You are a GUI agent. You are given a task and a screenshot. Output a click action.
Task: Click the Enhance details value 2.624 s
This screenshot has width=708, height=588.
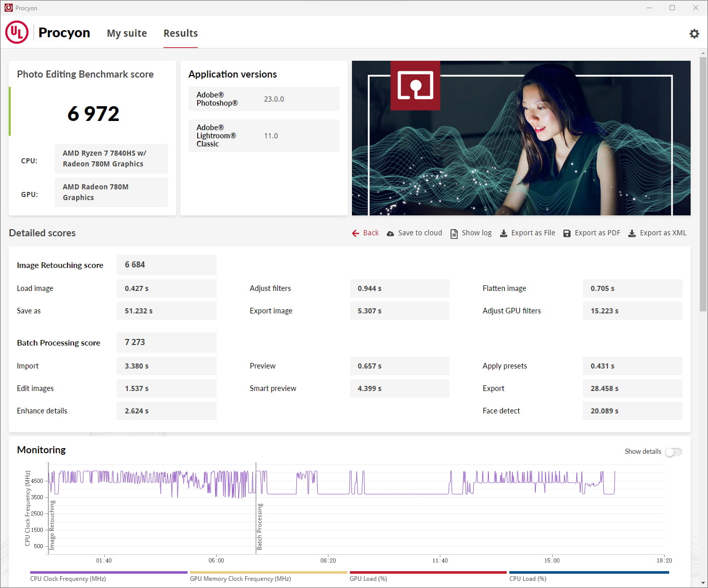coord(167,411)
